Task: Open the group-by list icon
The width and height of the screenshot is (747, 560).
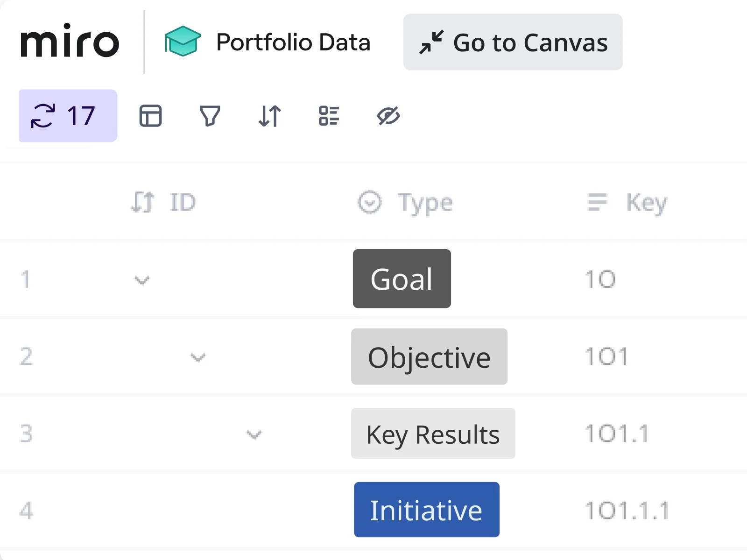Action: click(x=329, y=116)
